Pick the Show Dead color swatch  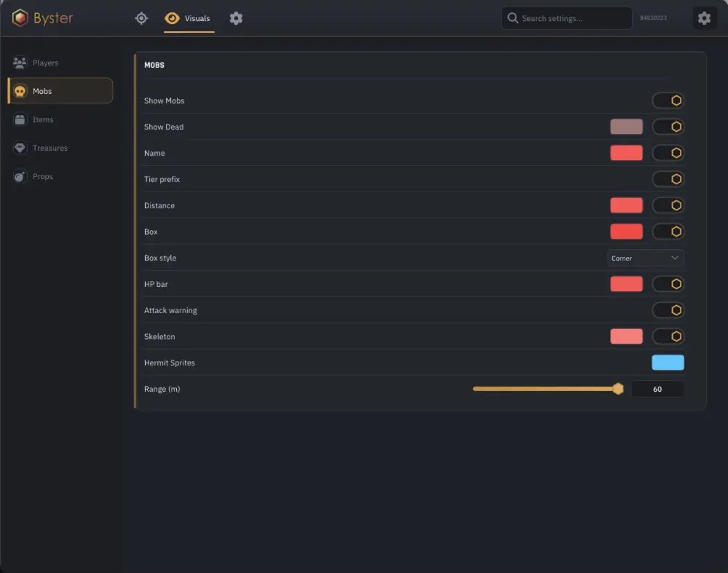tap(626, 126)
